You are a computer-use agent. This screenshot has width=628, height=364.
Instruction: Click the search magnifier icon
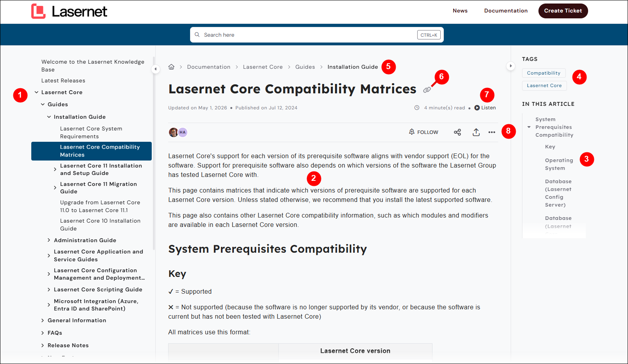coord(197,35)
